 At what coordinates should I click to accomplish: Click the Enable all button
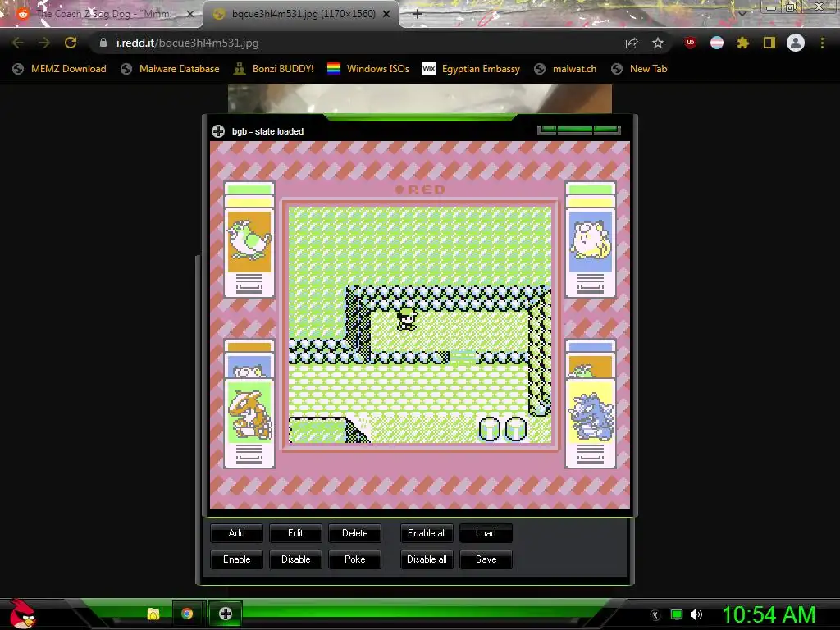point(427,533)
